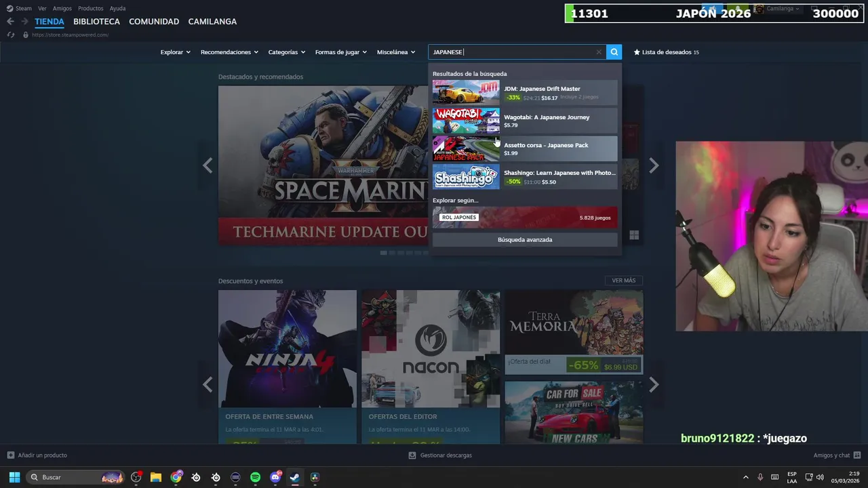Click the magnifier search button
Image resolution: width=868 pixels, height=488 pixels.
pyautogui.click(x=614, y=52)
